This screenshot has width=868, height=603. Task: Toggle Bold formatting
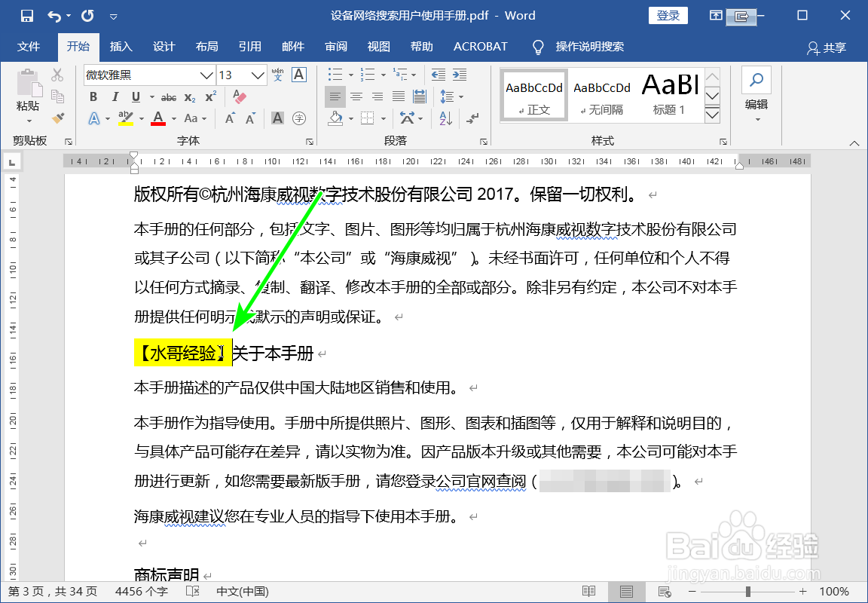point(93,97)
